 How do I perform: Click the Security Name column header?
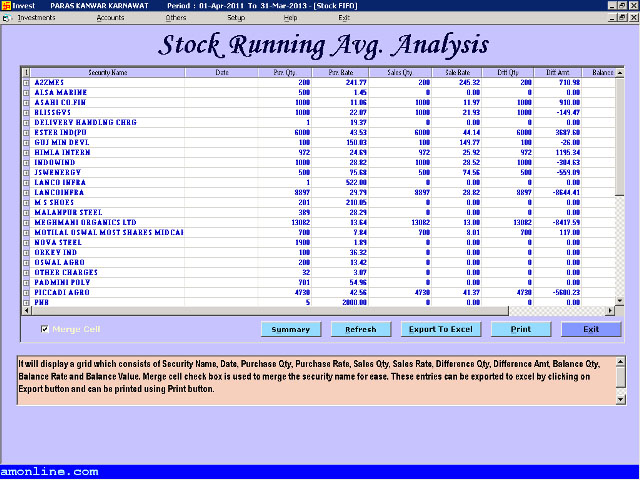coord(107,72)
